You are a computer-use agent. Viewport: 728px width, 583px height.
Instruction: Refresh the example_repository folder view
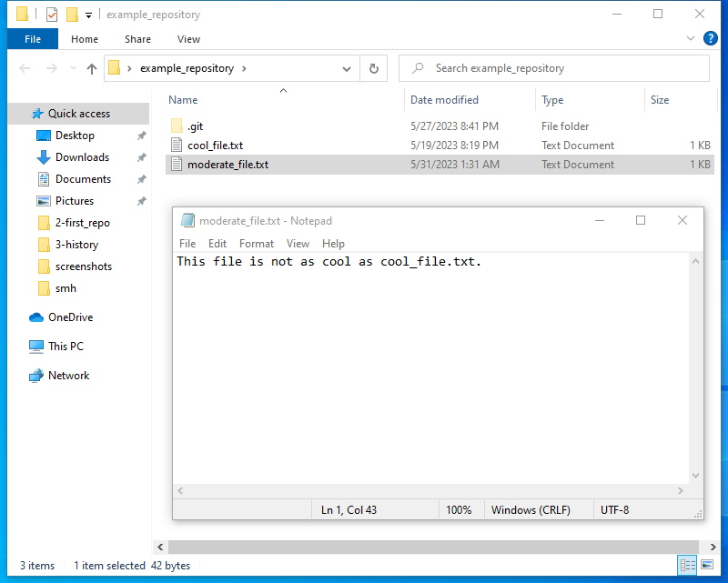pos(374,69)
